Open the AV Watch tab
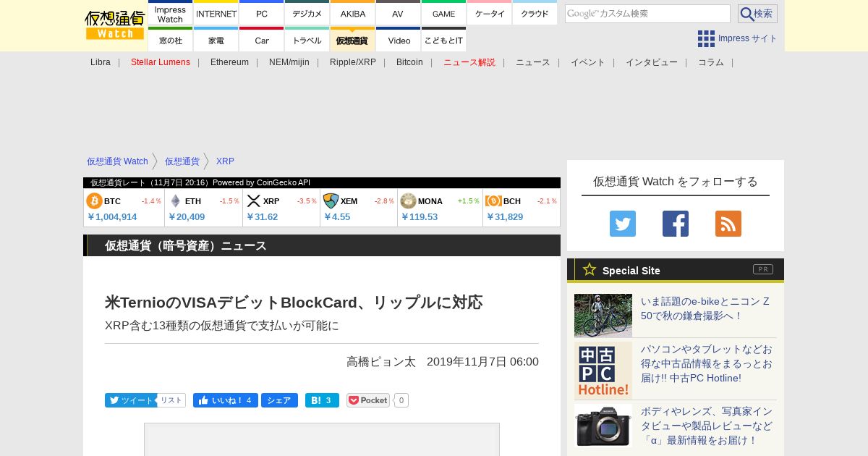 coord(398,14)
